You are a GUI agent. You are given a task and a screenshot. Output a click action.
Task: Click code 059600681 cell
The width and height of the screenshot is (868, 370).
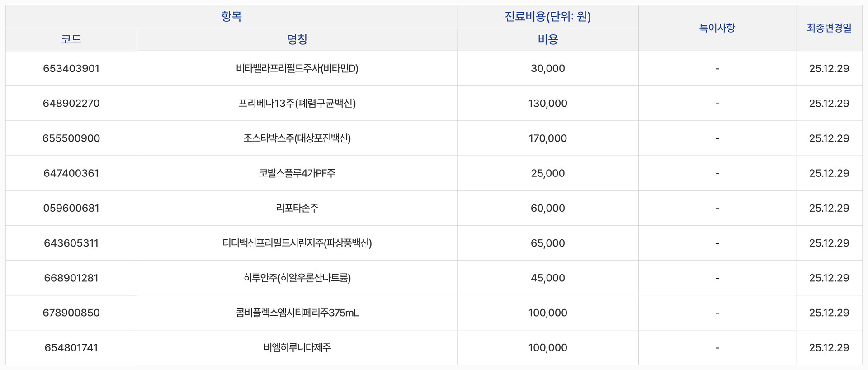pyautogui.click(x=71, y=208)
